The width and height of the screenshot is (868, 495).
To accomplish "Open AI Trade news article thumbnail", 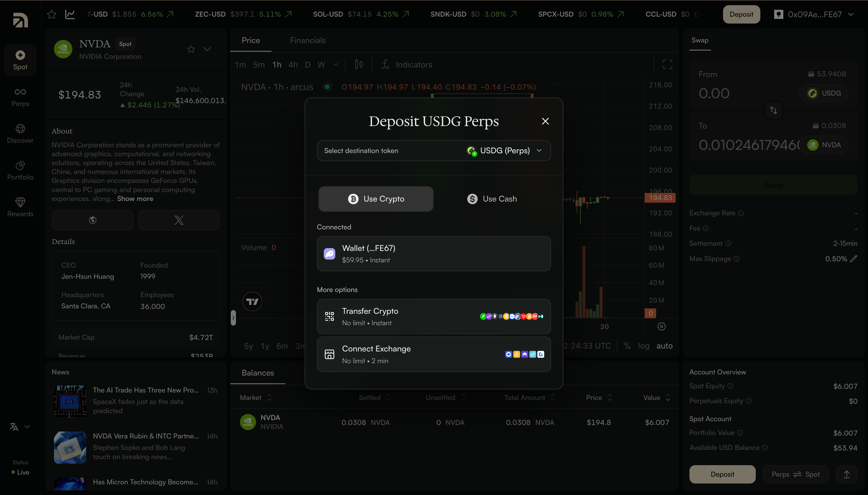I will click(x=70, y=401).
